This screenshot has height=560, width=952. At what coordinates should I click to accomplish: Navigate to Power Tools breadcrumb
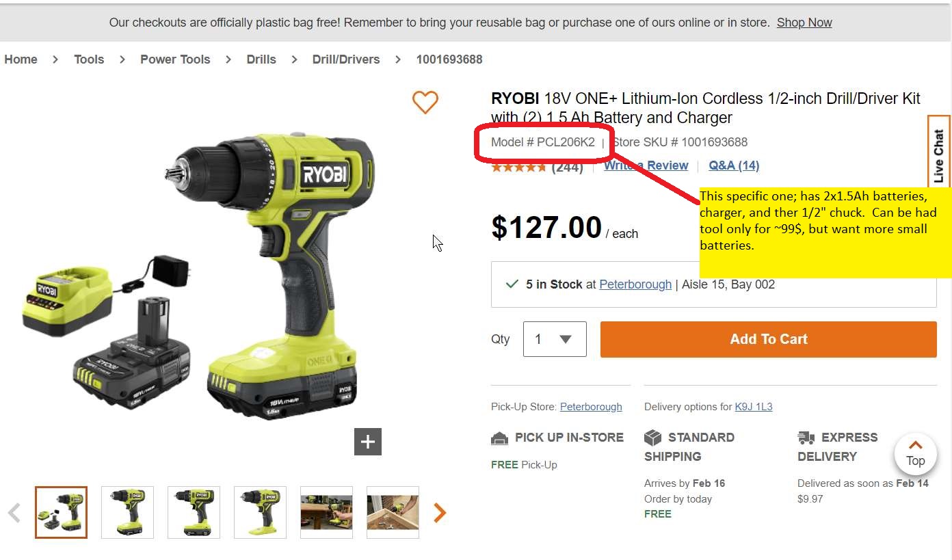(175, 59)
